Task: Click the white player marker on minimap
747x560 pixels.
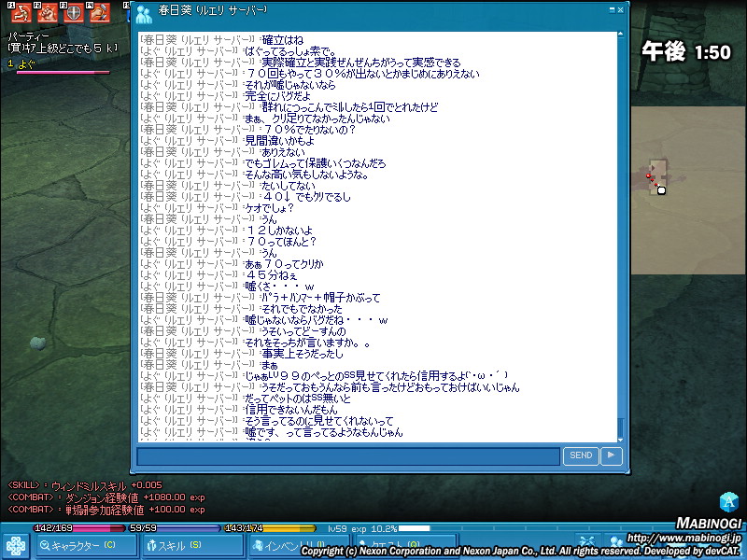Action: pos(661,190)
